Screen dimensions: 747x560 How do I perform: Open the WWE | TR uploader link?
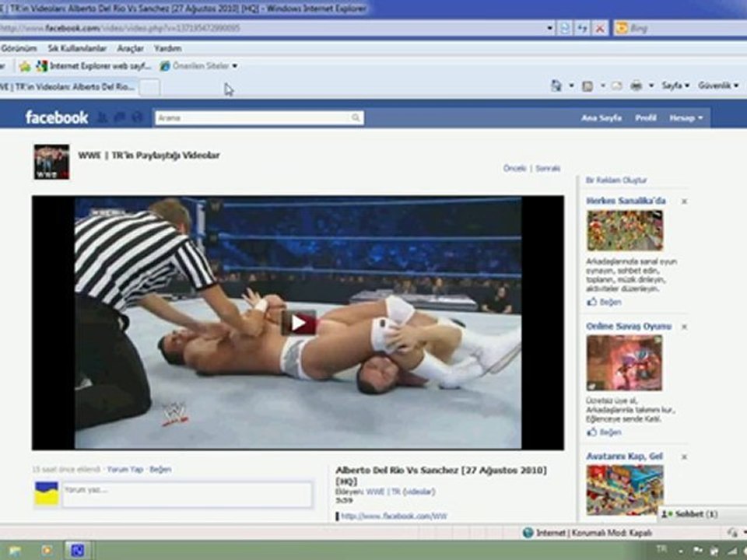(x=383, y=492)
